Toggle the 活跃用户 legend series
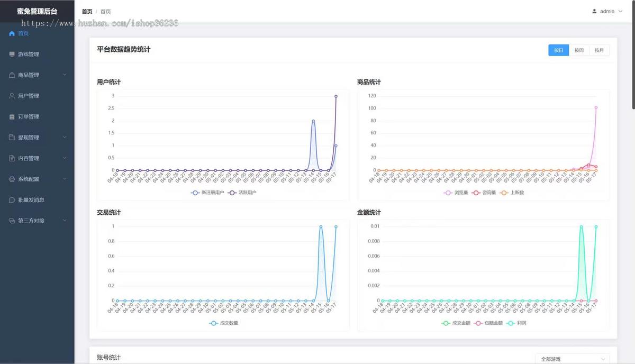635x364 pixels. click(x=242, y=193)
